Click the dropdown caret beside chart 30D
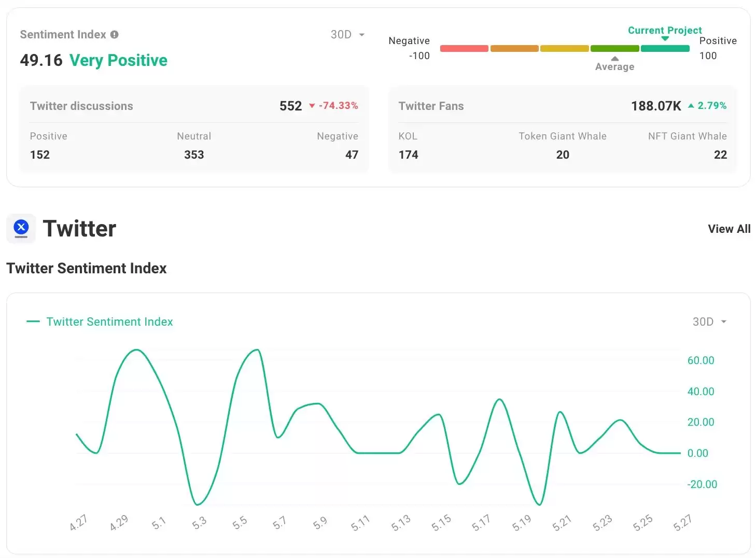The width and height of the screenshot is (756, 558). point(724,322)
